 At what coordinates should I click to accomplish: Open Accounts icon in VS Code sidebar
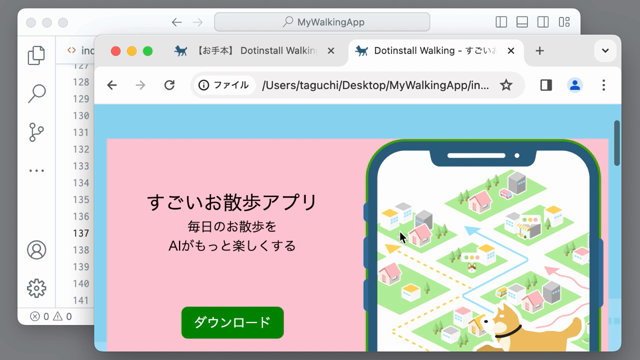click(36, 250)
